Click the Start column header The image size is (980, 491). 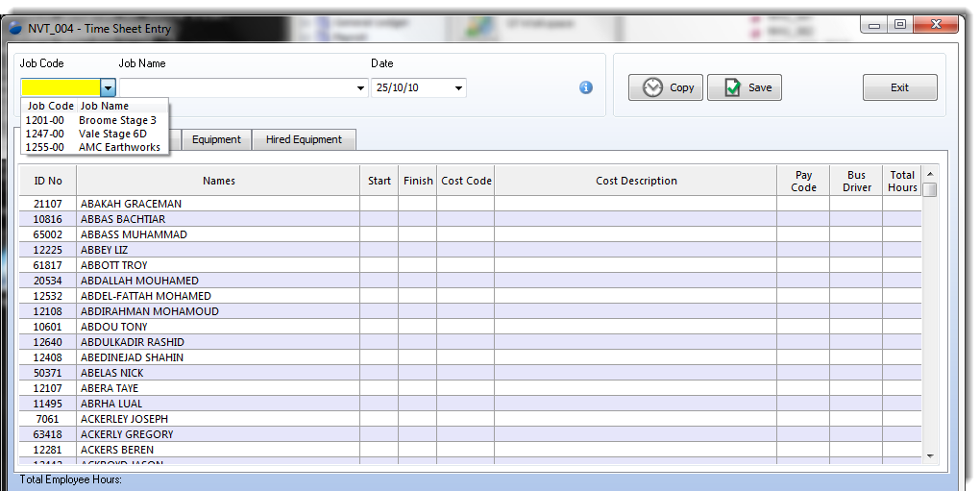(380, 181)
